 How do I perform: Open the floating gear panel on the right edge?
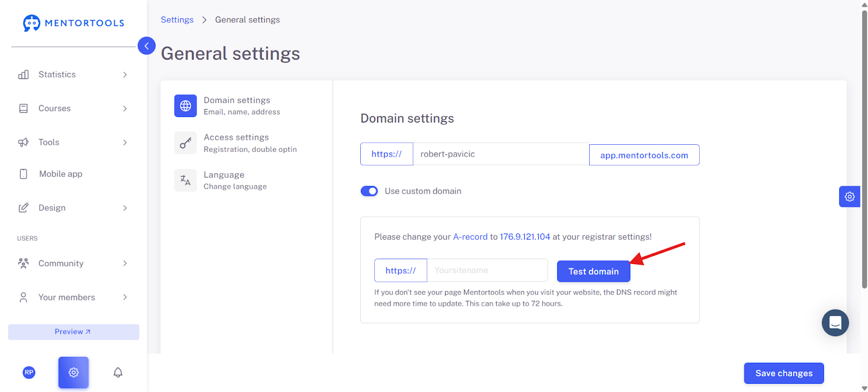[850, 196]
